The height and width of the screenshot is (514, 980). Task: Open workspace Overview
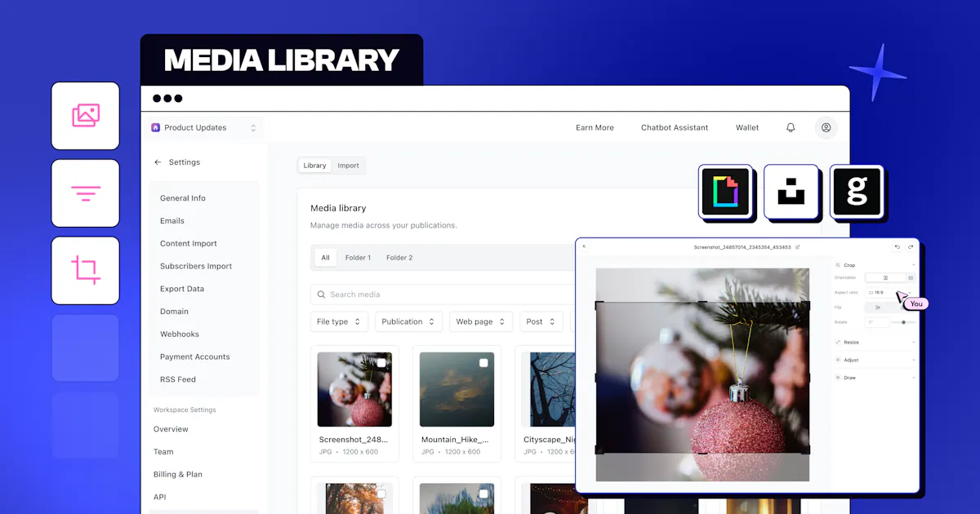171,429
